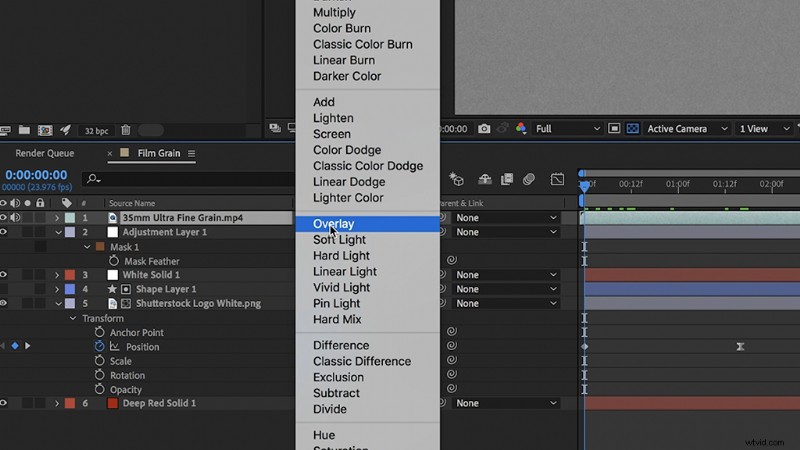This screenshot has width=800, height=450.
Task: Expand the White Solid 1 layer
Action: click(57, 275)
